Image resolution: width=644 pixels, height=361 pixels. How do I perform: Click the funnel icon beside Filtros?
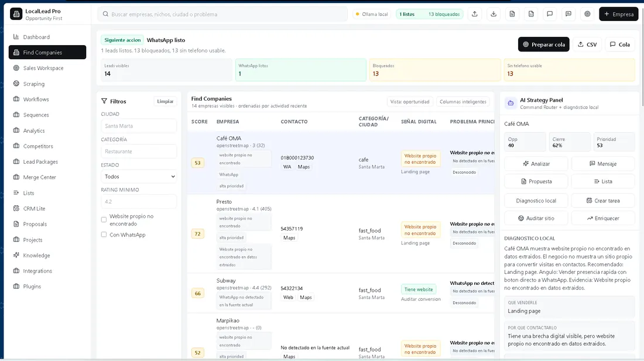104,101
